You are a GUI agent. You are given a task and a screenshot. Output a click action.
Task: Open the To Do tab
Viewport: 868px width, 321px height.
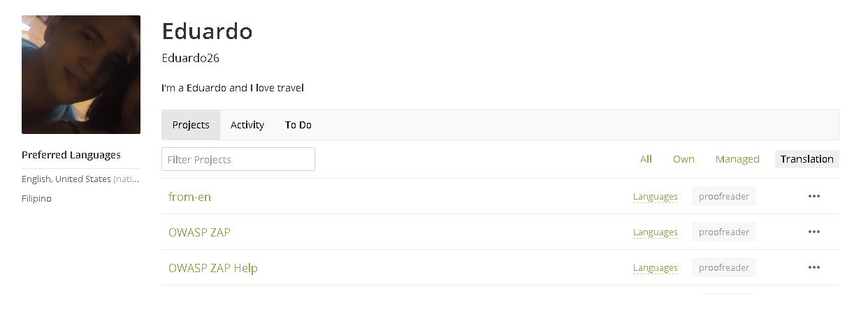[x=298, y=125]
